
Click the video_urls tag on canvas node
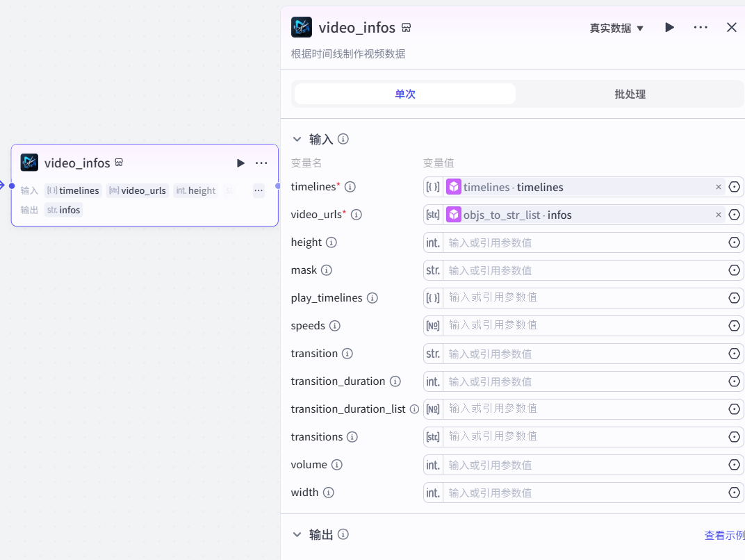pos(138,190)
